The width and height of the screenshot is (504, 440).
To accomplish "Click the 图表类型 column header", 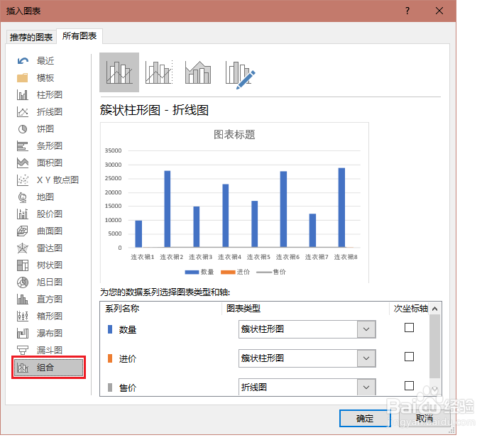I will click(x=243, y=309).
